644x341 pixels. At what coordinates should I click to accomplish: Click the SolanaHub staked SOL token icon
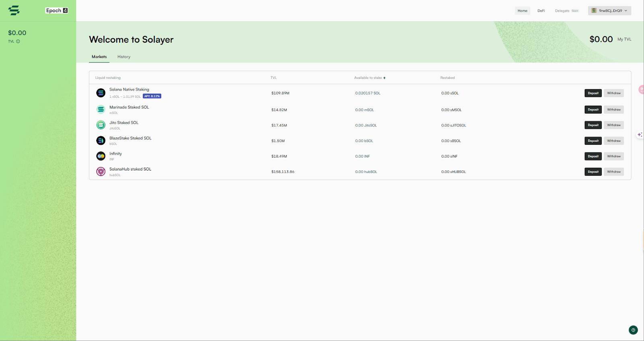pyautogui.click(x=101, y=172)
